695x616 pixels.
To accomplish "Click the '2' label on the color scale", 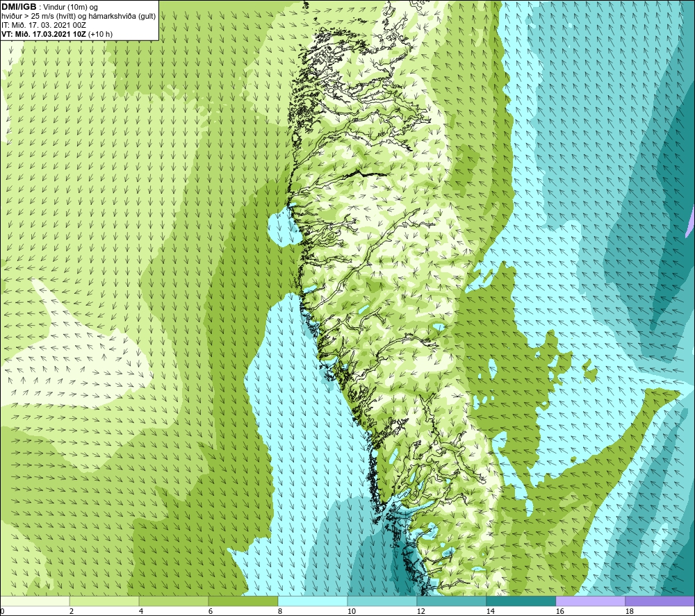I will click(72, 611).
